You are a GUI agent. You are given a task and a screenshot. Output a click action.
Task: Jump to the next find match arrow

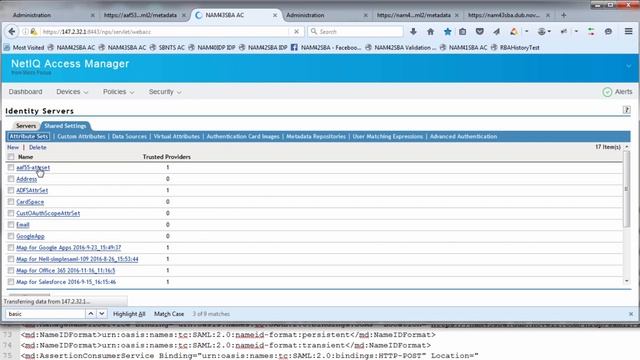click(102, 313)
